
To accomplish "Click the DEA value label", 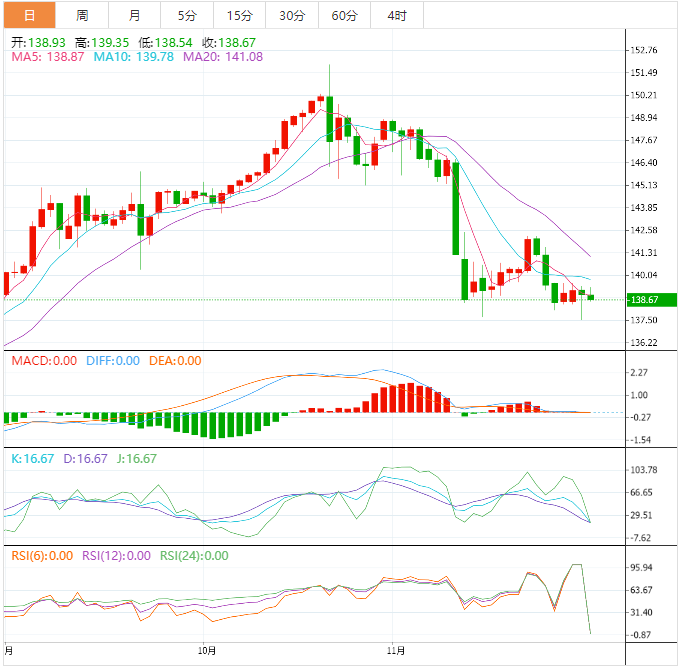I will pos(175,361).
